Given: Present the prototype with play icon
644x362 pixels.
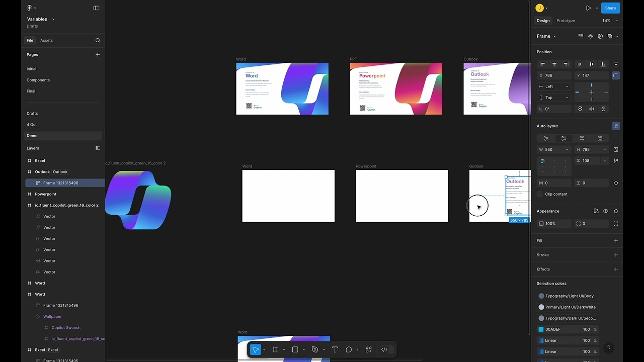Looking at the screenshot, I should (588, 8).
